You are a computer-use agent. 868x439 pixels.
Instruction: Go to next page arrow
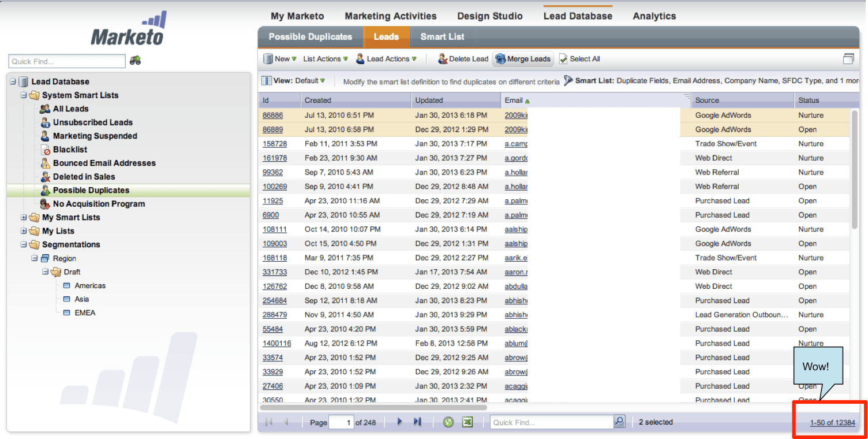[399, 422]
